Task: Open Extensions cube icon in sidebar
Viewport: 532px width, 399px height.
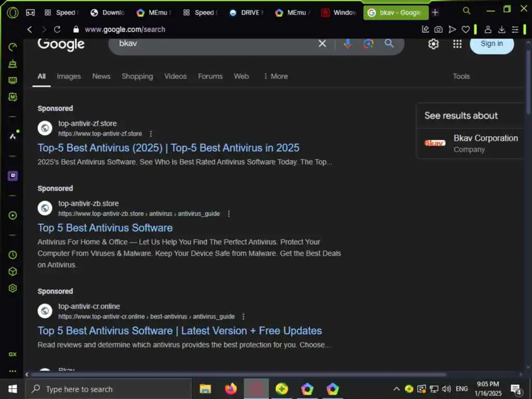Action: (x=12, y=271)
